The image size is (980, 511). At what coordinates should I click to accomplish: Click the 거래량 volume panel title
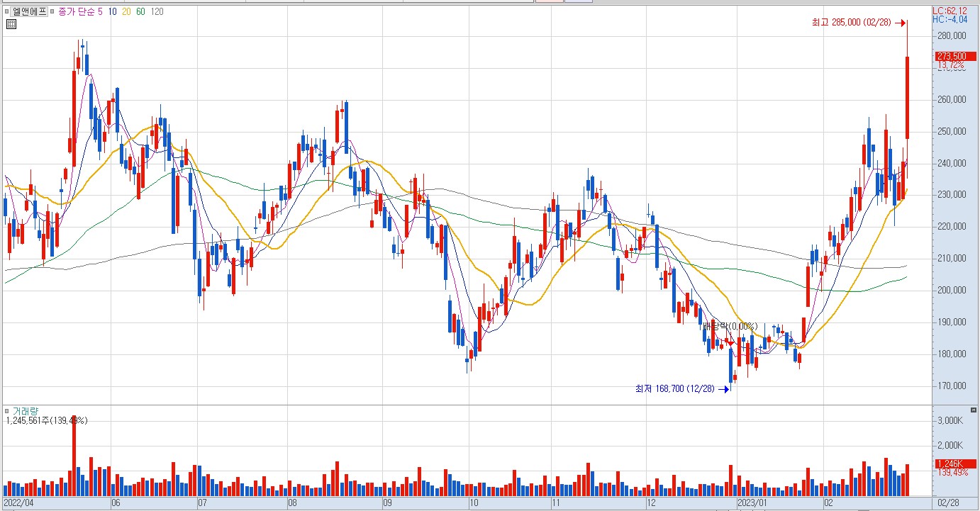tap(25, 411)
